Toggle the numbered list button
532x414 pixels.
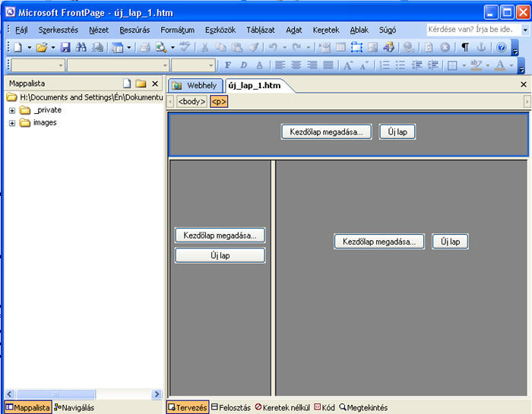coord(384,65)
